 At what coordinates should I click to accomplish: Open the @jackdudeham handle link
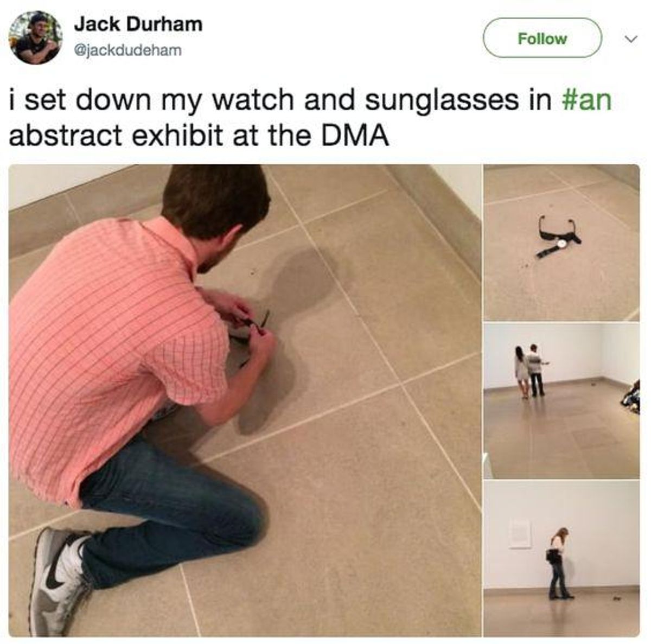(127, 51)
